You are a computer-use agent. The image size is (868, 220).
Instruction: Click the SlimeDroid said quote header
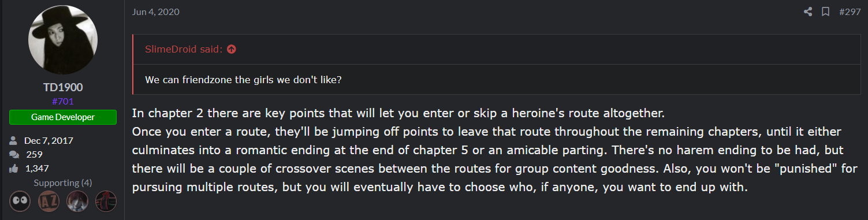pos(184,49)
